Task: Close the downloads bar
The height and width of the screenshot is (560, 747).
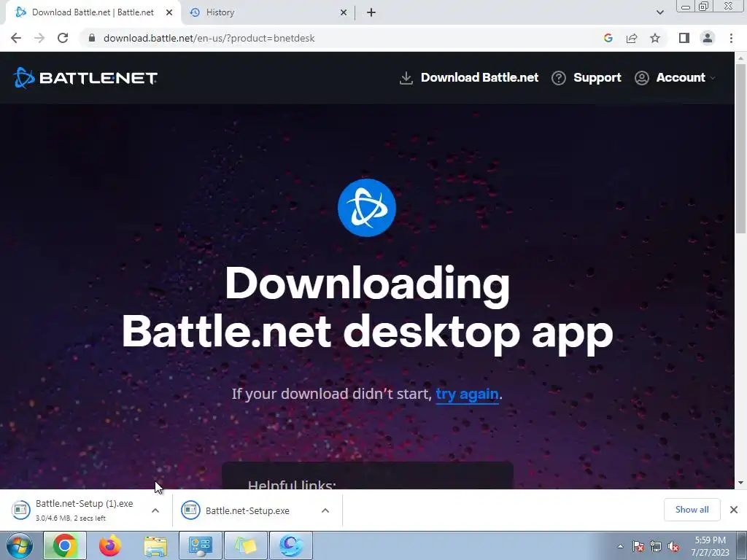Action: (734, 510)
